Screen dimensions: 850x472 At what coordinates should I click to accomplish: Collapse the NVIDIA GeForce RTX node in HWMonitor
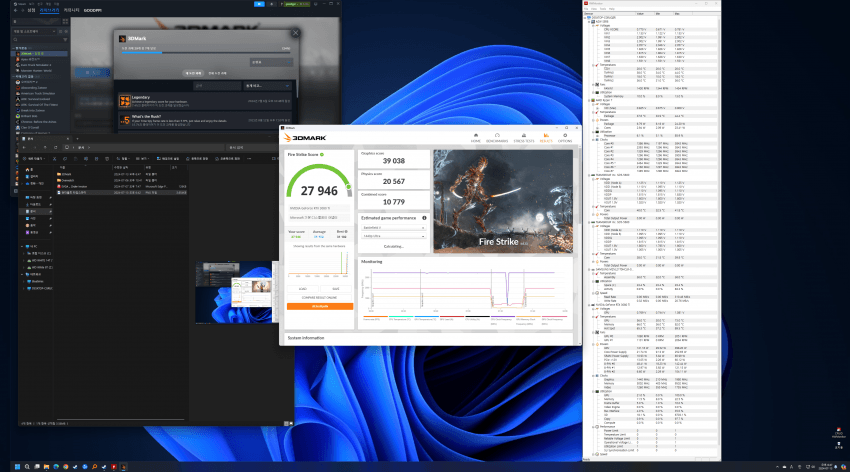(589, 305)
